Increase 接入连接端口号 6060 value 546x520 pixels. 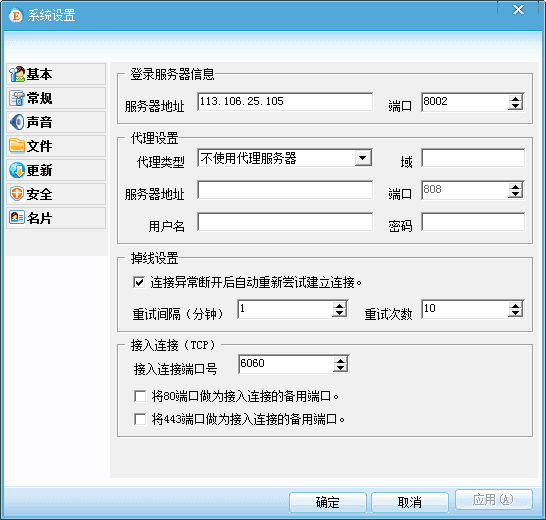point(340,361)
